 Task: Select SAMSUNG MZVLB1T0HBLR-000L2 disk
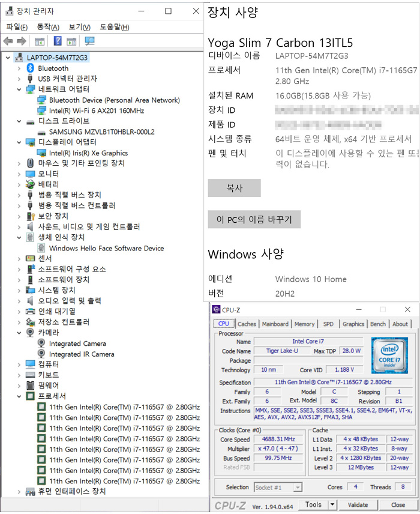pyautogui.click(x=102, y=132)
